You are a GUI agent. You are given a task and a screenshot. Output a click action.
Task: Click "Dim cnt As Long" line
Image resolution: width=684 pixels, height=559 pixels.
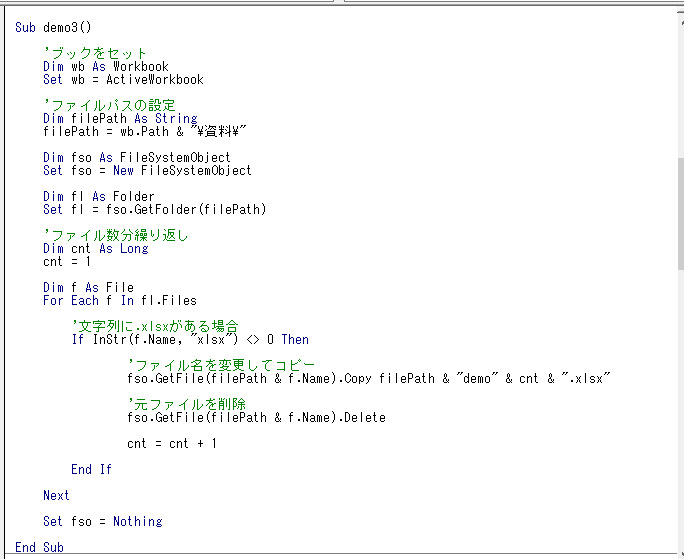[96, 248]
